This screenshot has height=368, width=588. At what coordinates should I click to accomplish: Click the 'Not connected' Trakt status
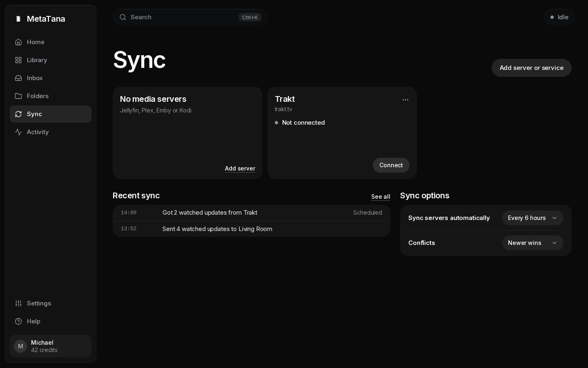[303, 123]
